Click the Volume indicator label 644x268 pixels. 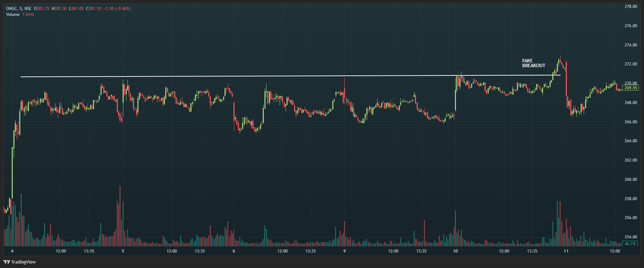(x=13, y=14)
